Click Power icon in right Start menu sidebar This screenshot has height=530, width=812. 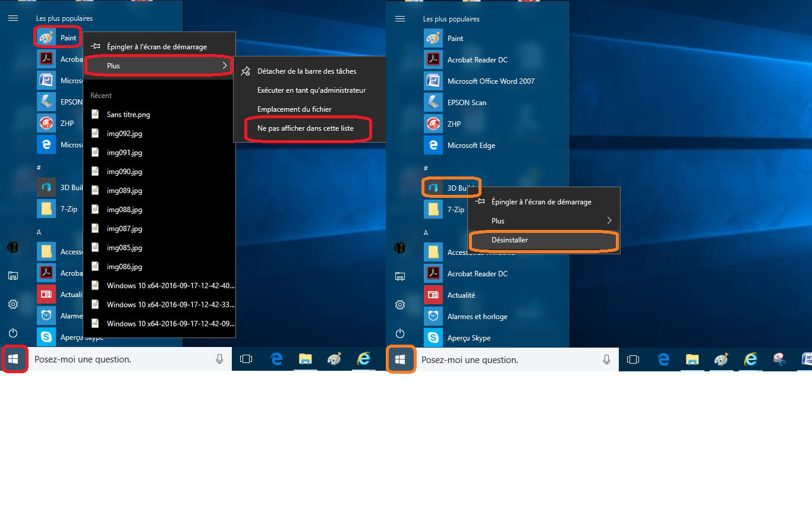click(400, 333)
